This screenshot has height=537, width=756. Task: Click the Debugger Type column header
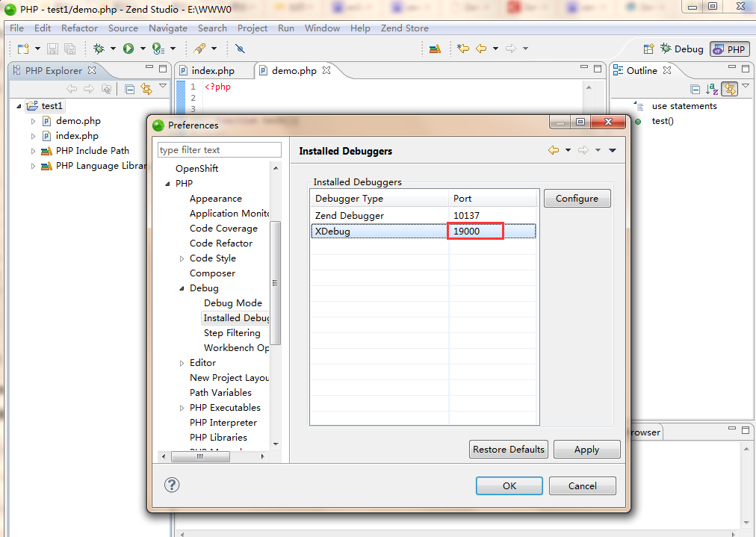(379, 199)
